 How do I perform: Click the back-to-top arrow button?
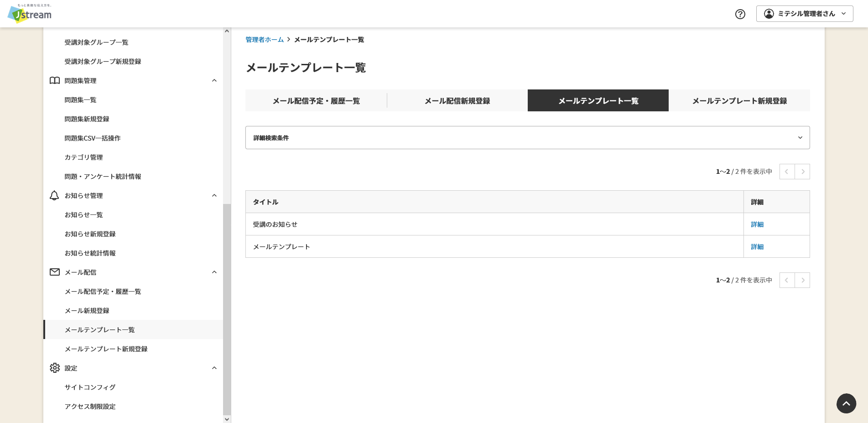[x=846, y=403]
